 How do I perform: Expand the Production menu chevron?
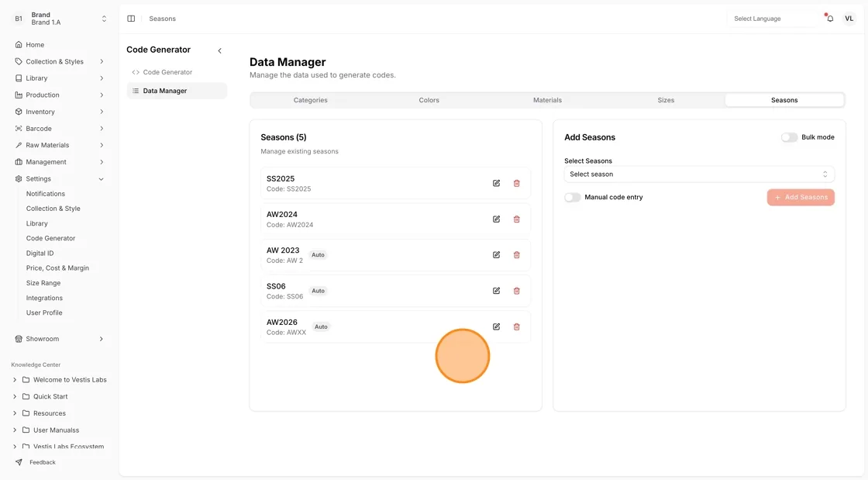click(x=102, y=95)
